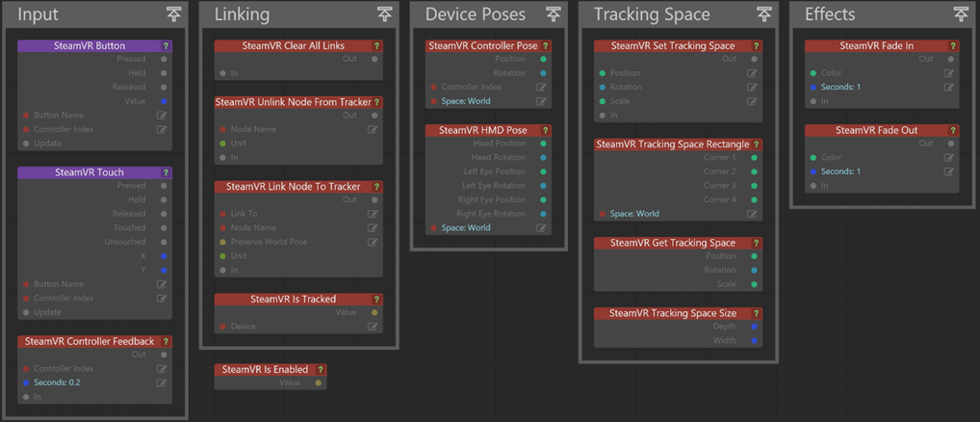The width and height of the screenshot is (980, 422).
Task: Click Right Eye Rotation port on HMD Pose
Action: click(543, 214)
